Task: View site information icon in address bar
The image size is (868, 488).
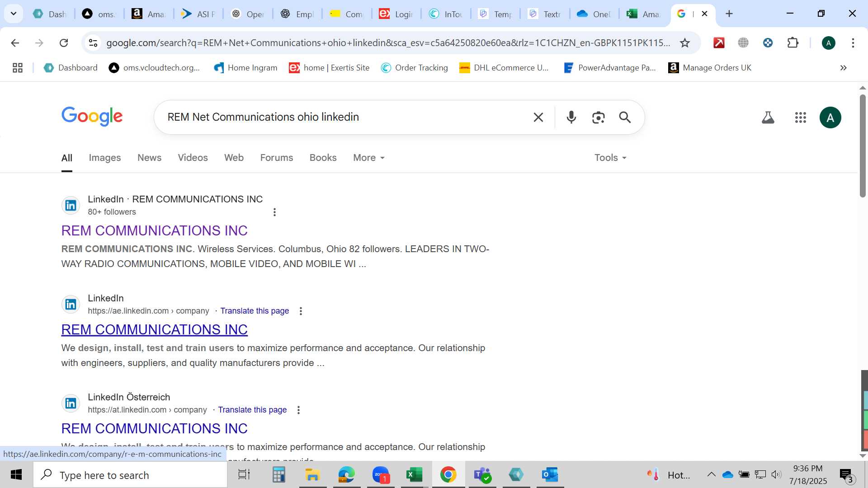Action: (93, 43)
